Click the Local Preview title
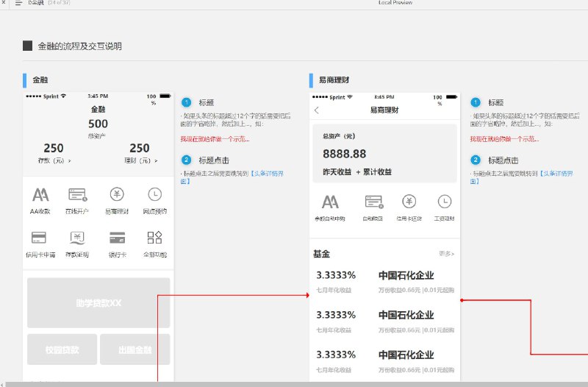 395,3
